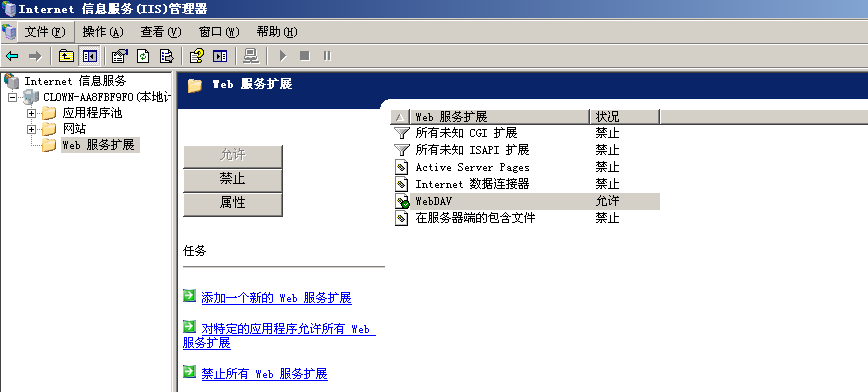Open the 操作(A) menu
The height and width of the screenshot is (392, 868).
pos(103,32)
